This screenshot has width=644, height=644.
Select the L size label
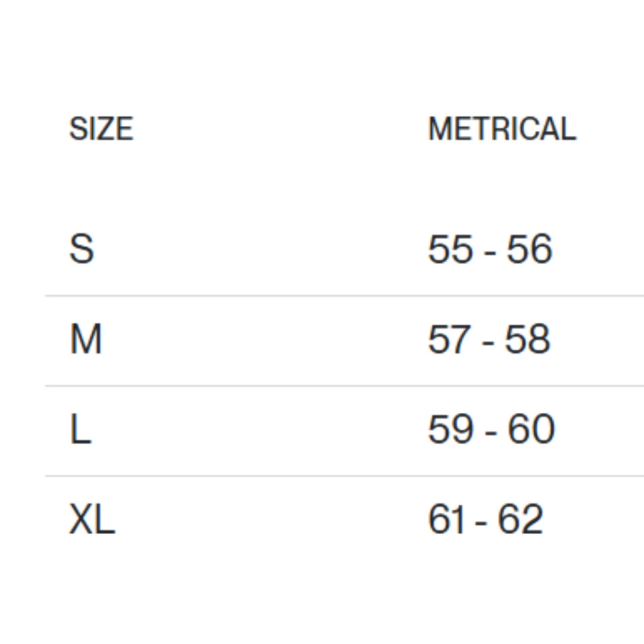click(x=80, y=430)
